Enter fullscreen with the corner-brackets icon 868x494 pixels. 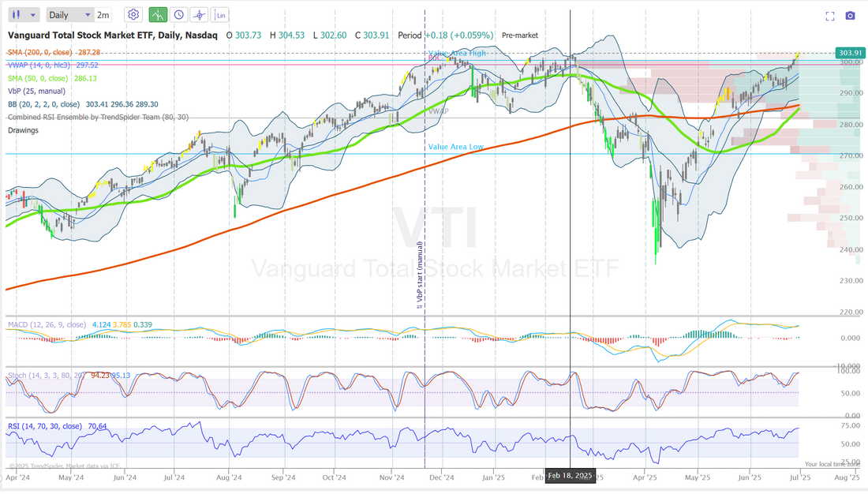(830, 16)
